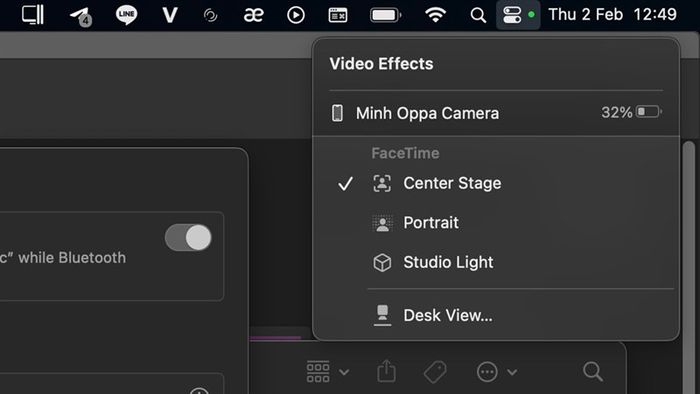This screenshot has height=394, width=700.
Task: Click the V icon in the menu bar
Action: click(170, 15)
